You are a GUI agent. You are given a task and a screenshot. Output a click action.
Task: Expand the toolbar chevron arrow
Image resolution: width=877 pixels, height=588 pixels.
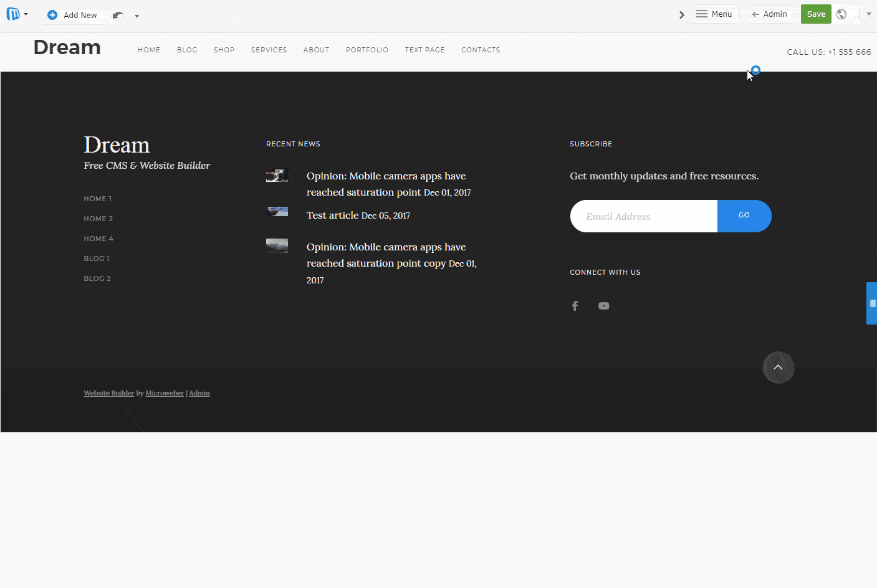[682, 15]
